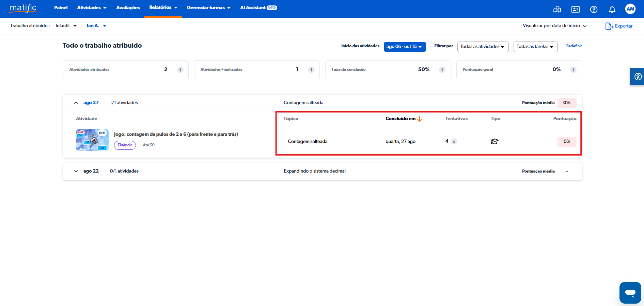This screenshot has width=644, height=306.
Task: Click info icon next to Tentativas count
Action: pos(454,142)
